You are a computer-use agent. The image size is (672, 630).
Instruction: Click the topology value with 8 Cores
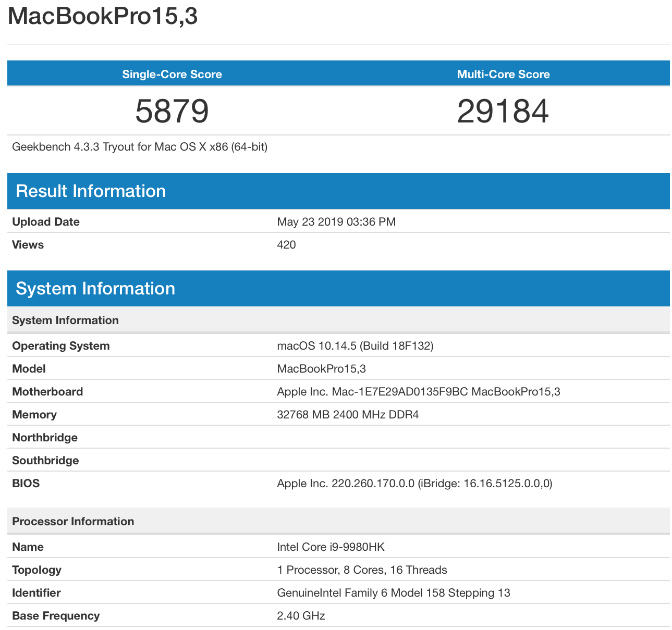click(362, 570)
